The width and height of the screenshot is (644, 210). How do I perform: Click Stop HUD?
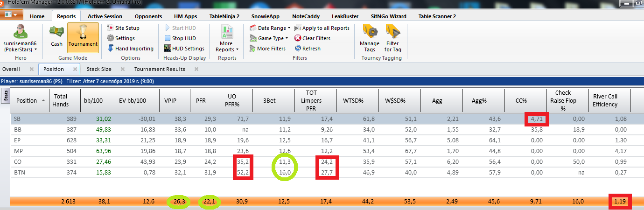coord(180,38)
